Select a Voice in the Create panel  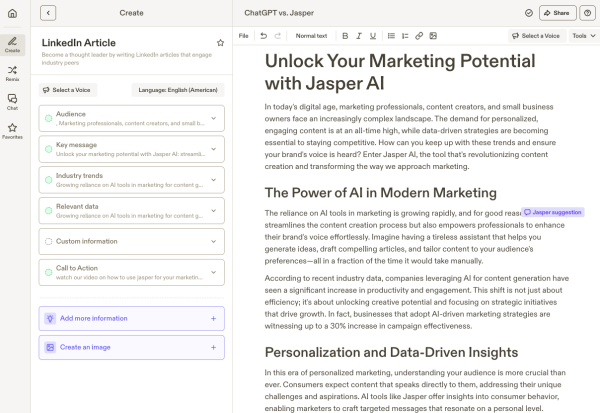click(x=68, y=90)
